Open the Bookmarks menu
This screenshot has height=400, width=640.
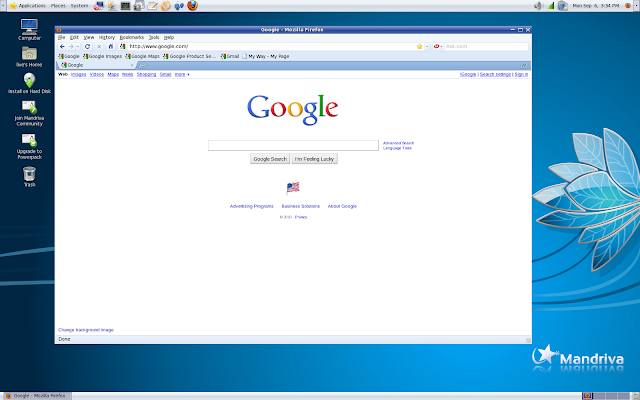(131, 37)
